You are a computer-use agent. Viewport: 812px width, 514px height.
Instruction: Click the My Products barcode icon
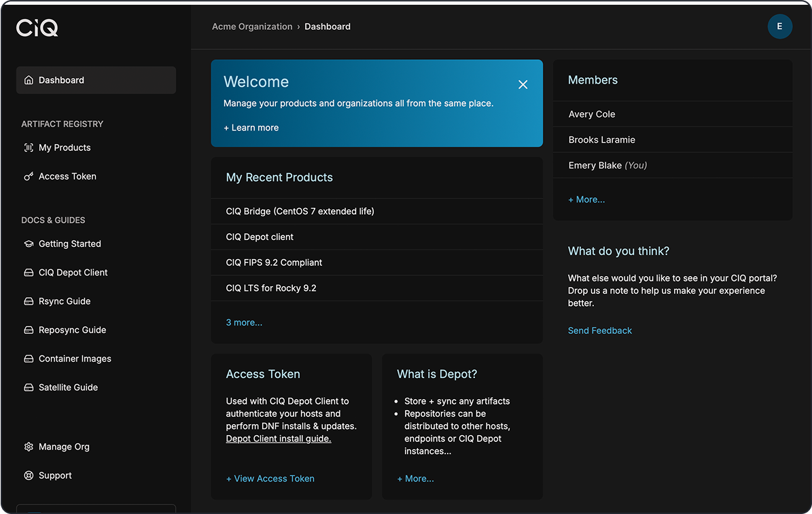pos(29,148)
